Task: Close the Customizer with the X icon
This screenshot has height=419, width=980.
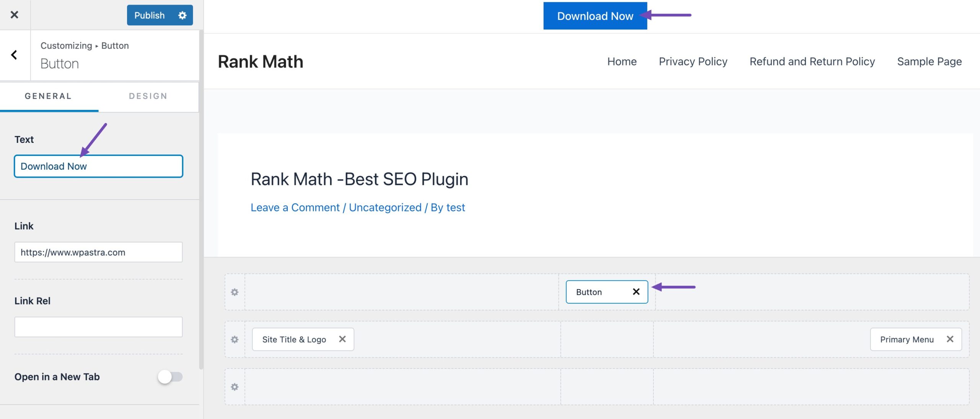Action: (15, 15)
